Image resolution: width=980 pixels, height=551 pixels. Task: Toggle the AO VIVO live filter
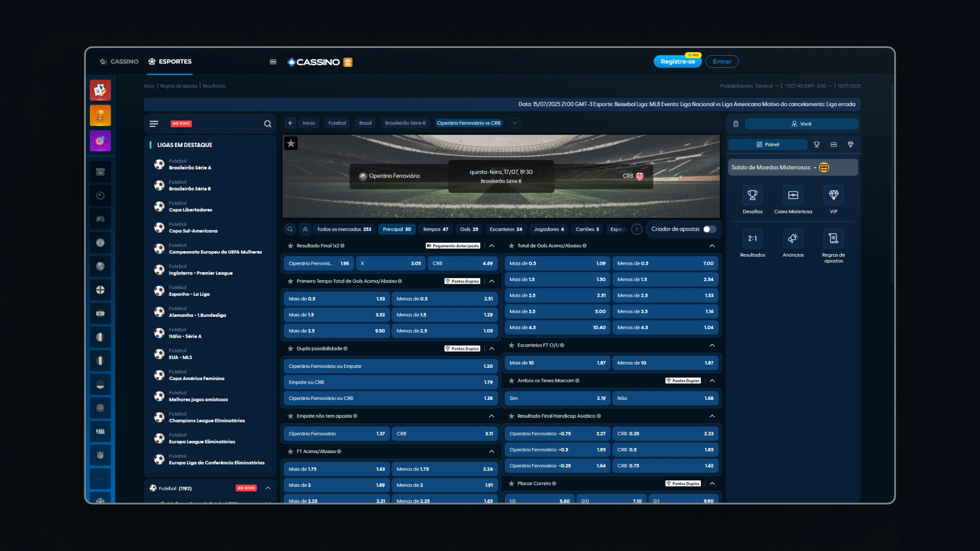[181, 124]
